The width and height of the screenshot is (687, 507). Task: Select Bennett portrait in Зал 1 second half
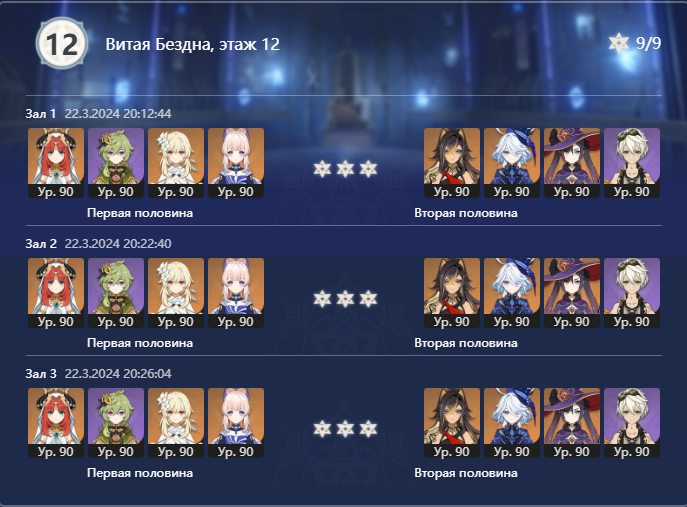pyautogui.click(x=632, y=163)
